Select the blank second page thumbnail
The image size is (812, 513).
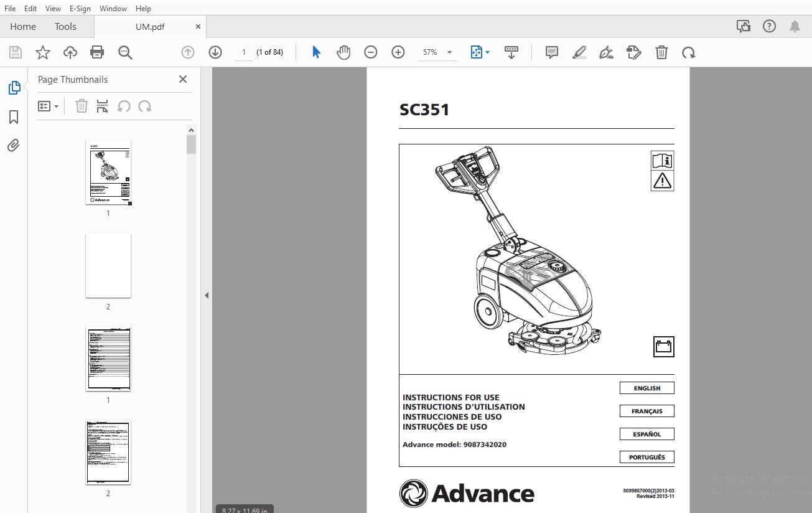108,266
